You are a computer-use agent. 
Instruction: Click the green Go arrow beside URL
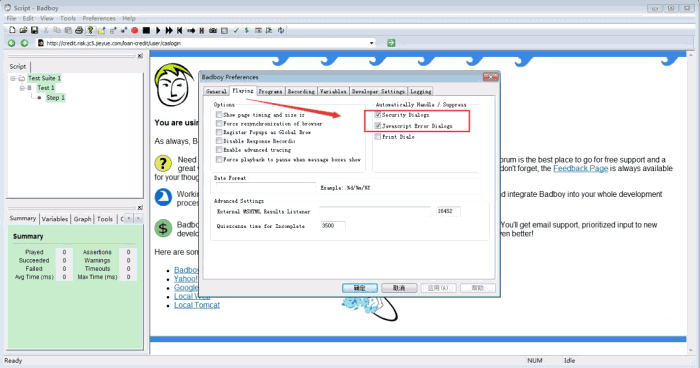[391, 43]
